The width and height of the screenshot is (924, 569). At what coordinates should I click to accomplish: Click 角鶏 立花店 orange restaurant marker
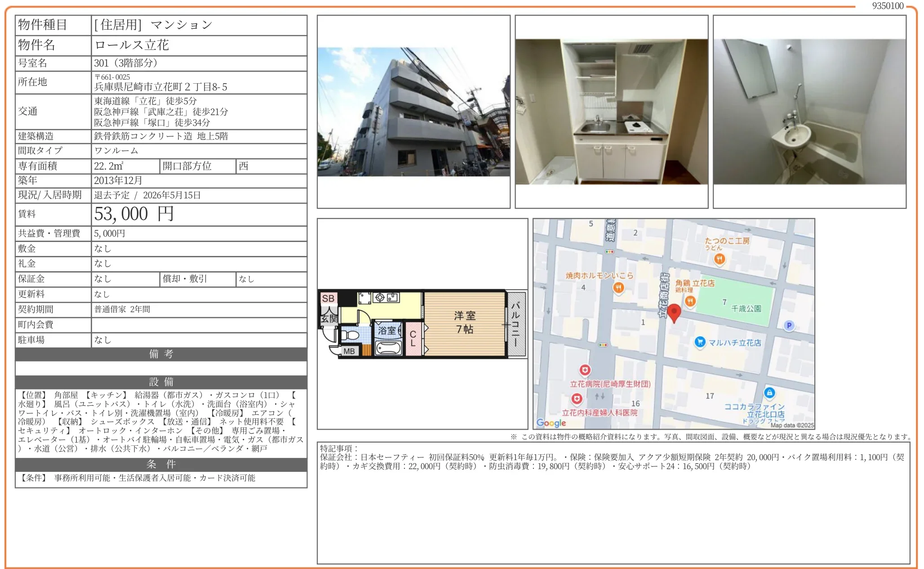(690, 300)
